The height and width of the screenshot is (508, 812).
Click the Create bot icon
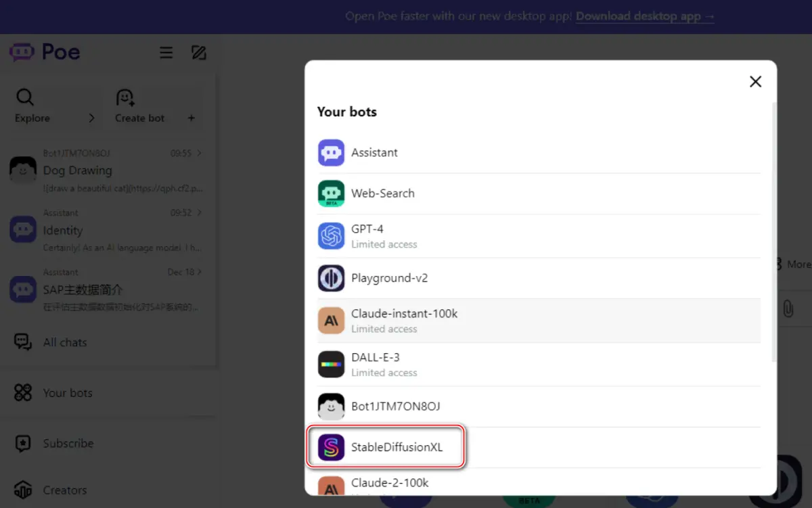coord(125,97)
